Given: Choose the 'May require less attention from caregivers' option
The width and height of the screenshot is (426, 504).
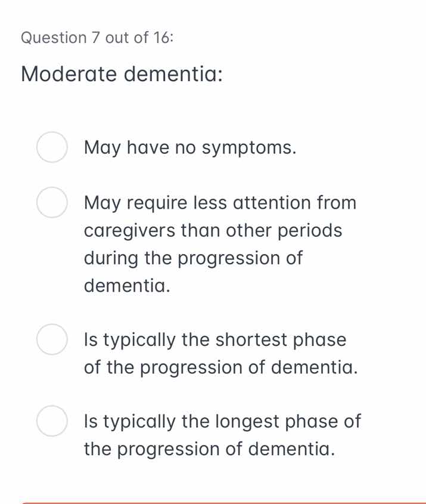Looking at the screenshot, I should [52, 203].
